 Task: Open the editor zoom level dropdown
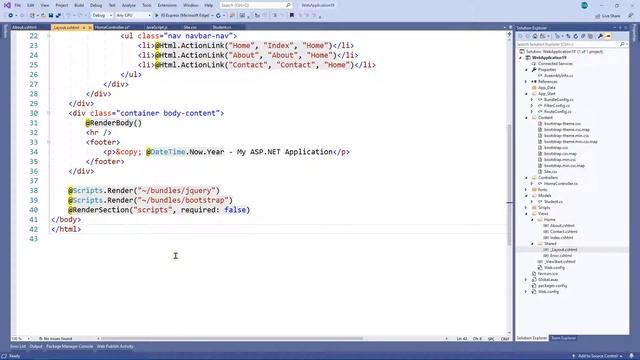pyautogui.click(x=29, y=338)
